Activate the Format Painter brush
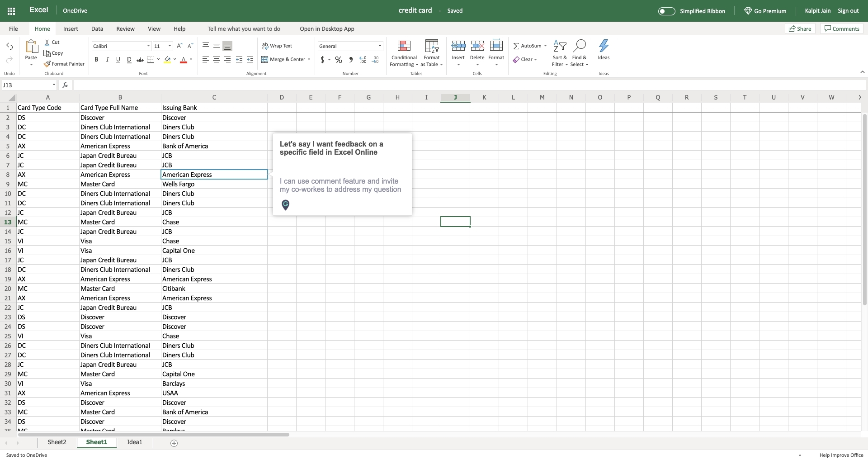The image size is (868, 460). tap(47, 64)
